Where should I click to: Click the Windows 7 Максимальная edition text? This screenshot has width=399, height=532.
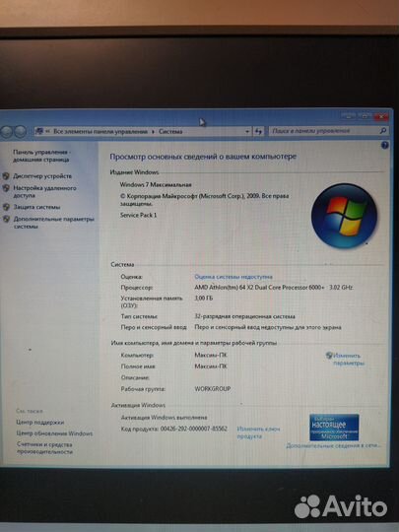[156, 185]
